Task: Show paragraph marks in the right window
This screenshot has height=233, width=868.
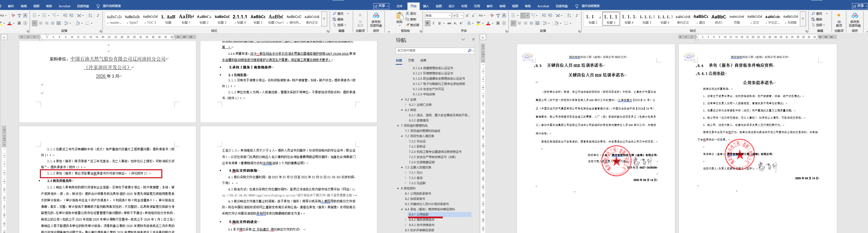Action: 577,15
